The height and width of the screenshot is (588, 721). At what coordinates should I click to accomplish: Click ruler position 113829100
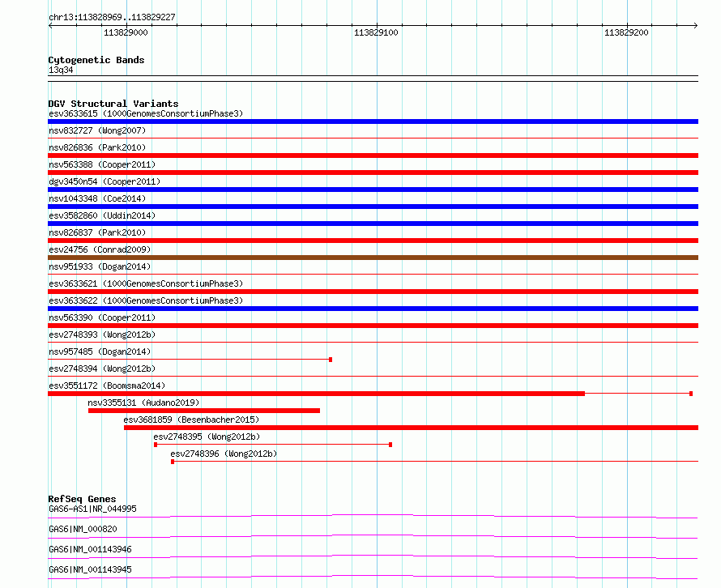[x=376, y=32]
